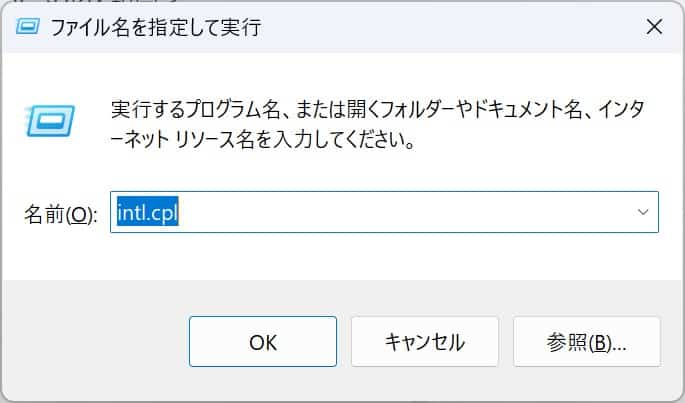Click blank white area below the 名前 field
Screen dimensions: 685x403
pyautogui.click(x=380, y=258)
